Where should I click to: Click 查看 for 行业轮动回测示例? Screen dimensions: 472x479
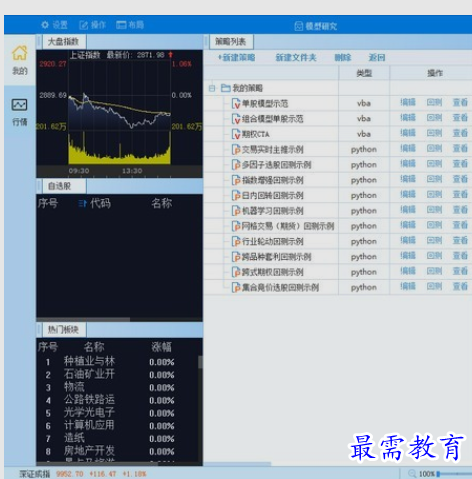pos(460,240)
